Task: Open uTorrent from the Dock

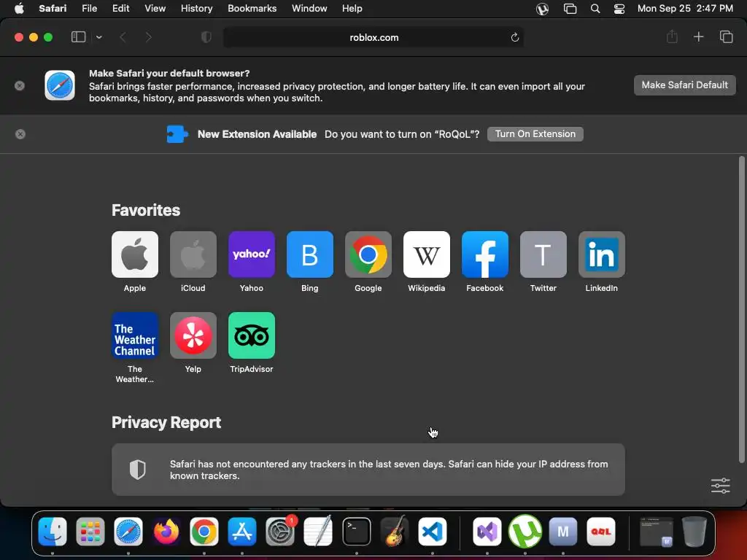Action: [x=525, y=532]
